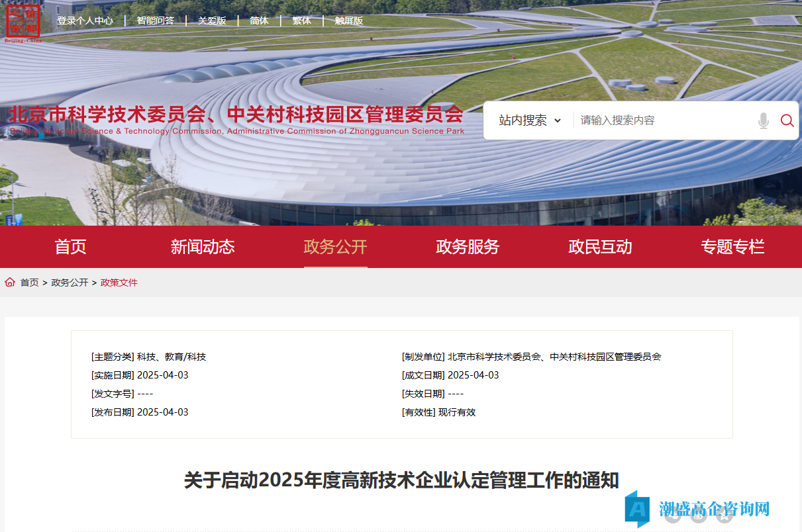Go to 政务服务 in main navigation

coord(468,247)
